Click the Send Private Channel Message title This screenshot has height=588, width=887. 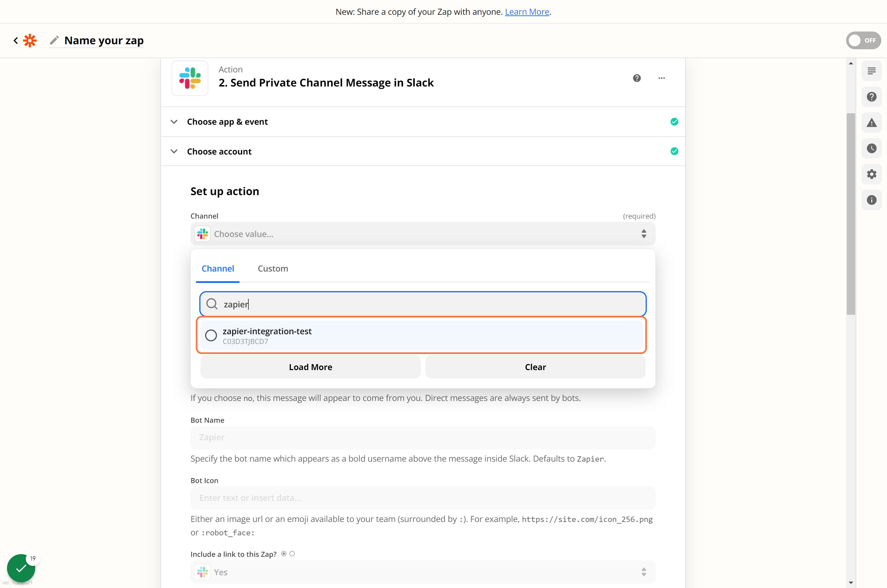click(x=326, y=82)
